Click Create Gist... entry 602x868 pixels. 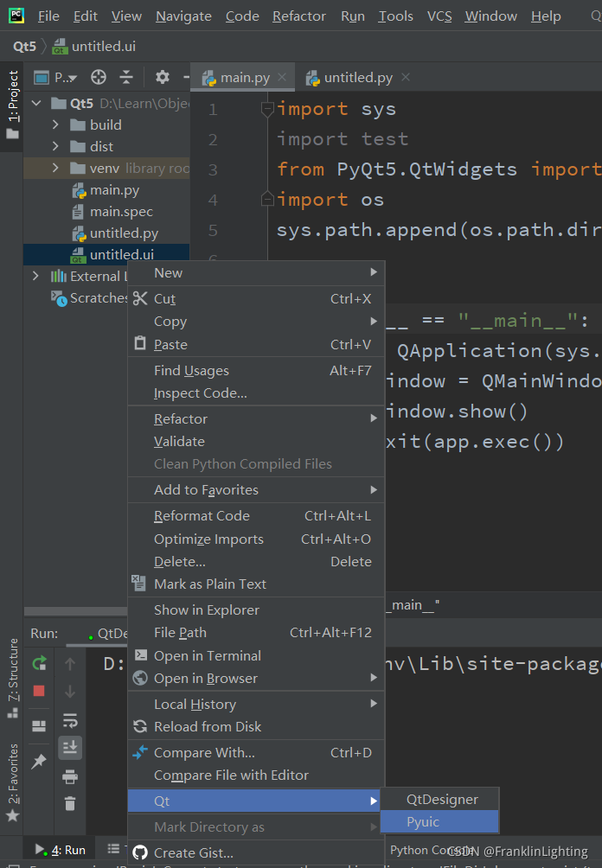click(256, 853)
